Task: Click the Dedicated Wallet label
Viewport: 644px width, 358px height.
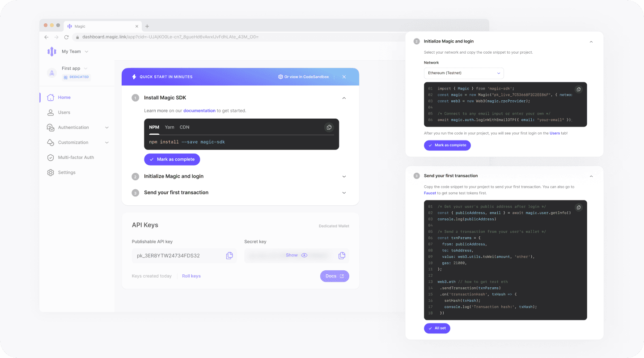Action: [334, 226]
